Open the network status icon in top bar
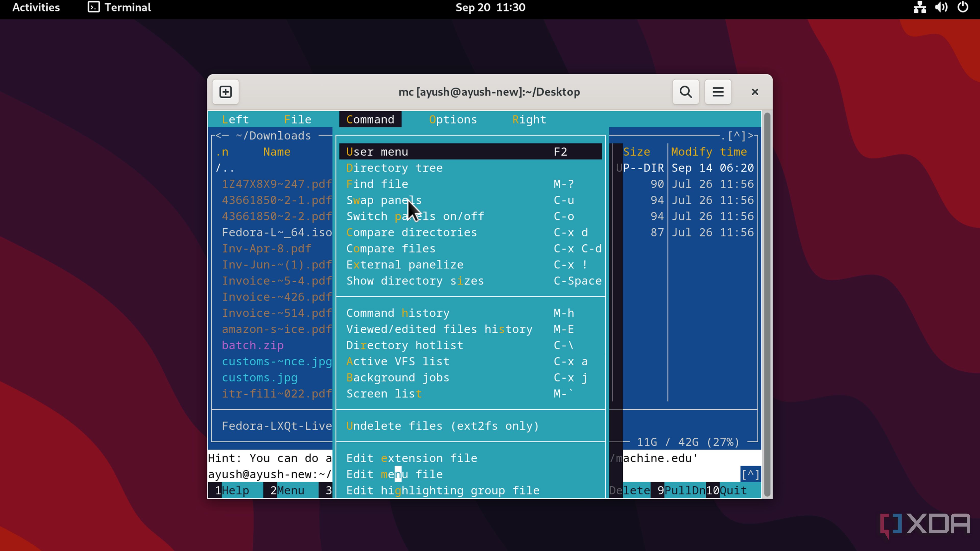The image size is (980, 551). pyautogui.click(x=920, y=7)
